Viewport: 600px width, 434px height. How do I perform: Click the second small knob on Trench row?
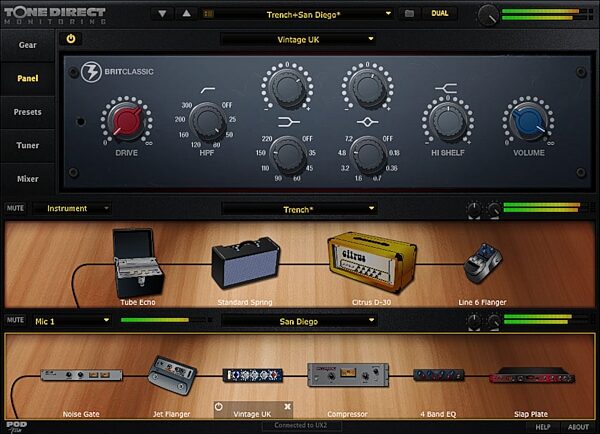pyautogui.click(x=494, y=209)
